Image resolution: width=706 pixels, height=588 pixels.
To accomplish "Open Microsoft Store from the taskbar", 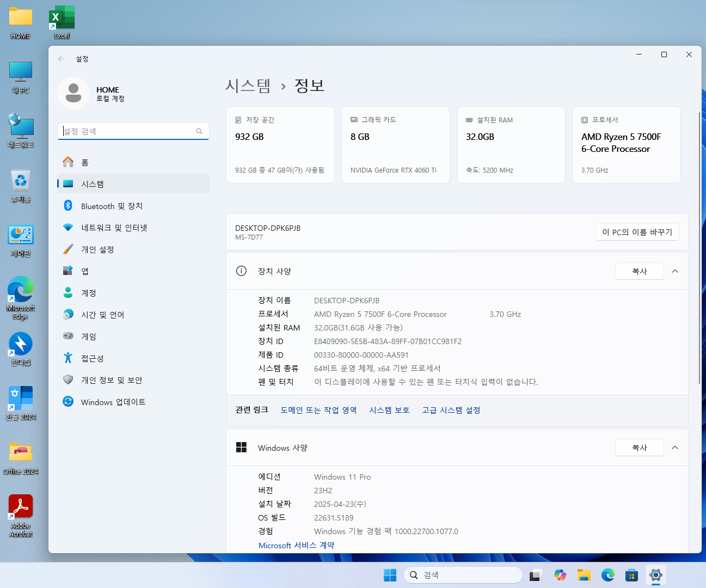I will [632, 575].
